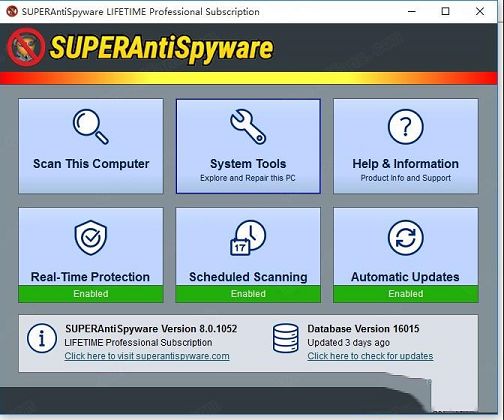Viewport: 504px width, 420px height.
Task: Click the title bar app icon
Action: pos(12,11)
